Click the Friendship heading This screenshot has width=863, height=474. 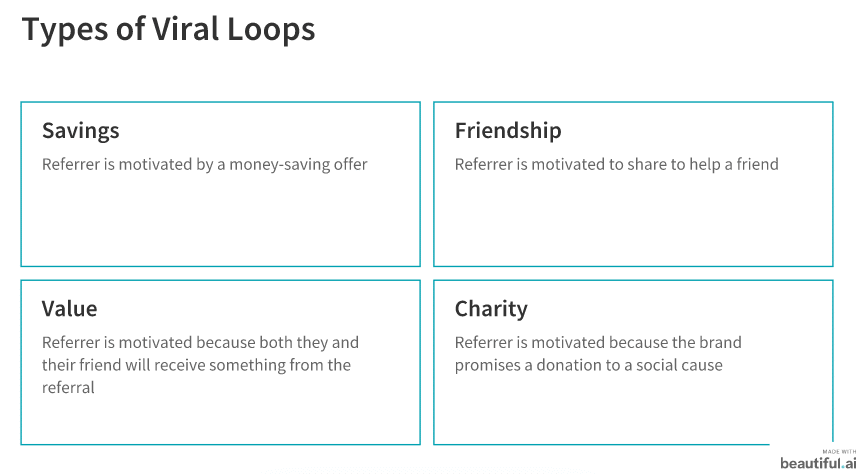pos(508,130)
